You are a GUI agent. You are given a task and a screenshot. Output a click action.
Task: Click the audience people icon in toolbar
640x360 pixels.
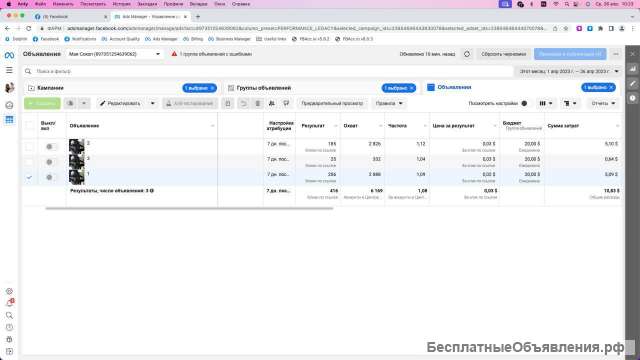(272, 103)
